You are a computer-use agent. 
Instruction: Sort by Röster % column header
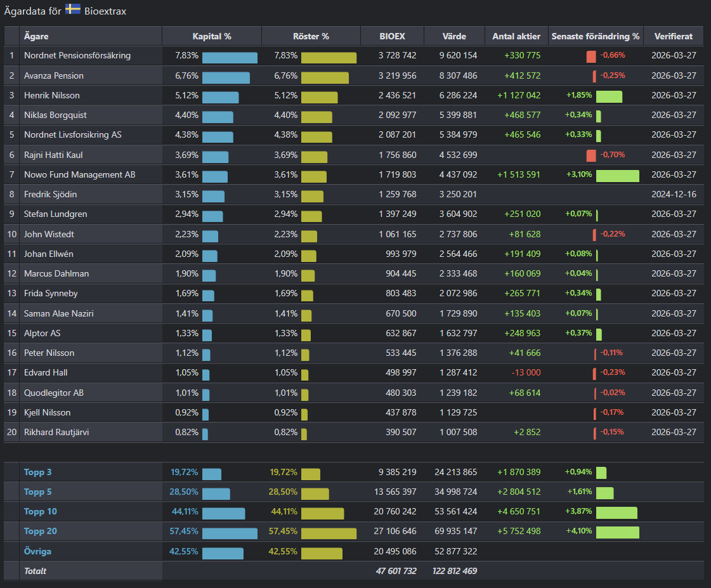(311, 36)
